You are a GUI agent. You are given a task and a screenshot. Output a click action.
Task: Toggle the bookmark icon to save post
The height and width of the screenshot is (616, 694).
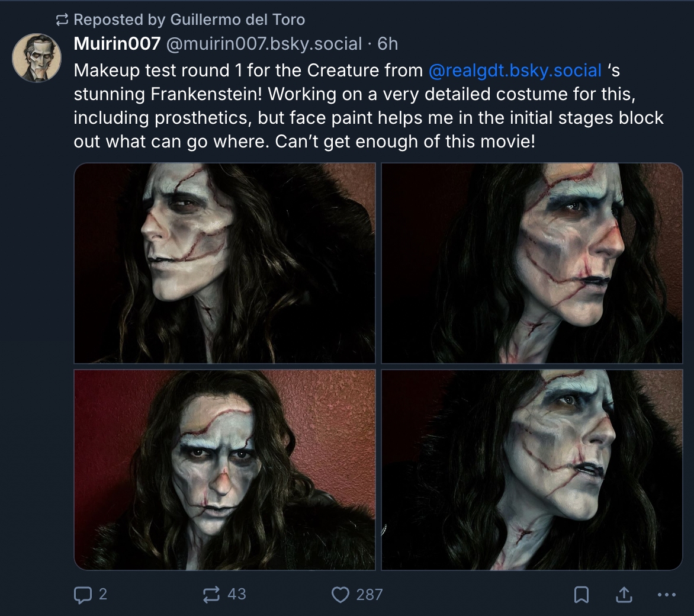tap(581, 594)
